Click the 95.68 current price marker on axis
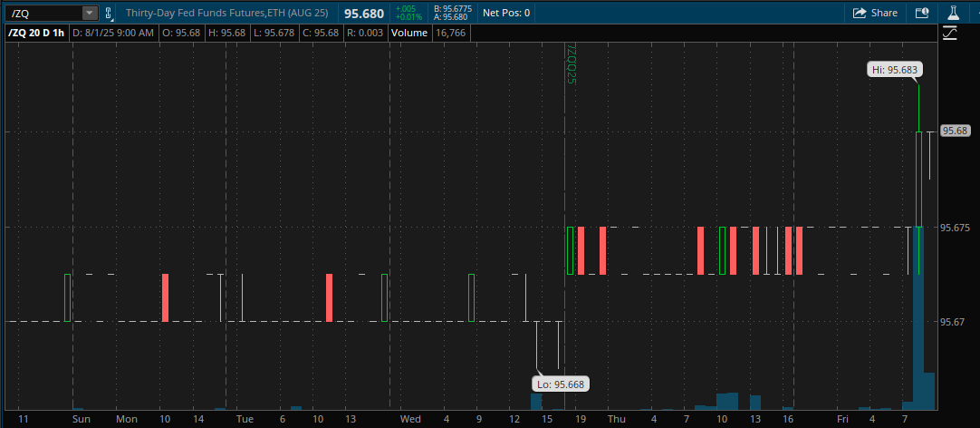Screen dimensions: 980x428 [955, 131]
